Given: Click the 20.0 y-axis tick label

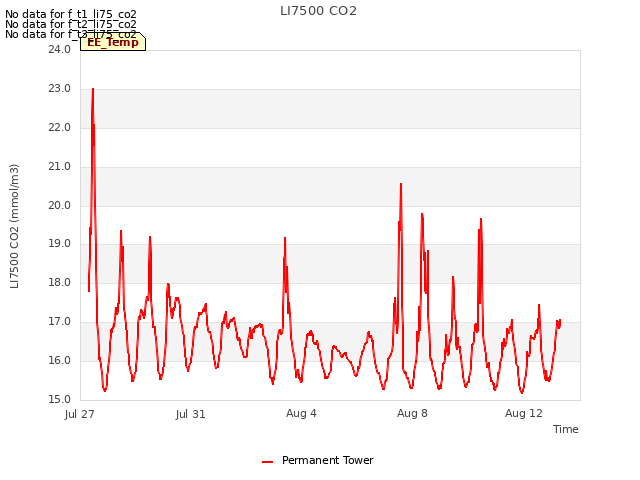Looking at the screenshot, I should click(60, 205).
